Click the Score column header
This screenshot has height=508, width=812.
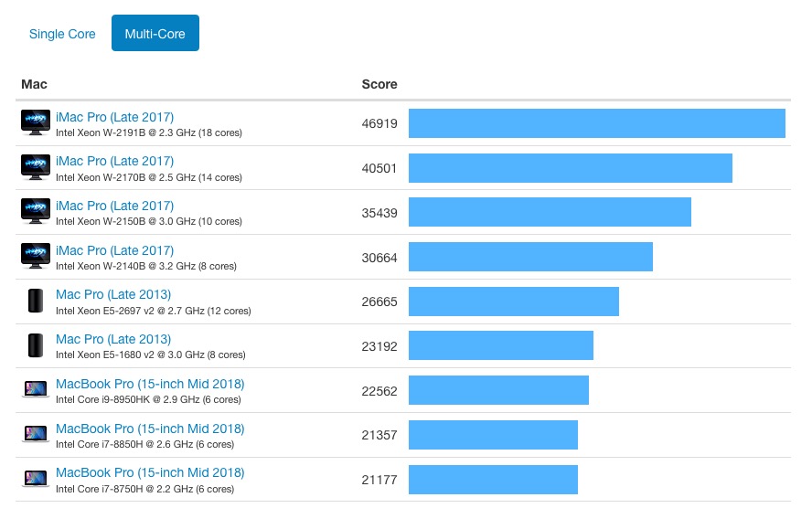(379, 84)
